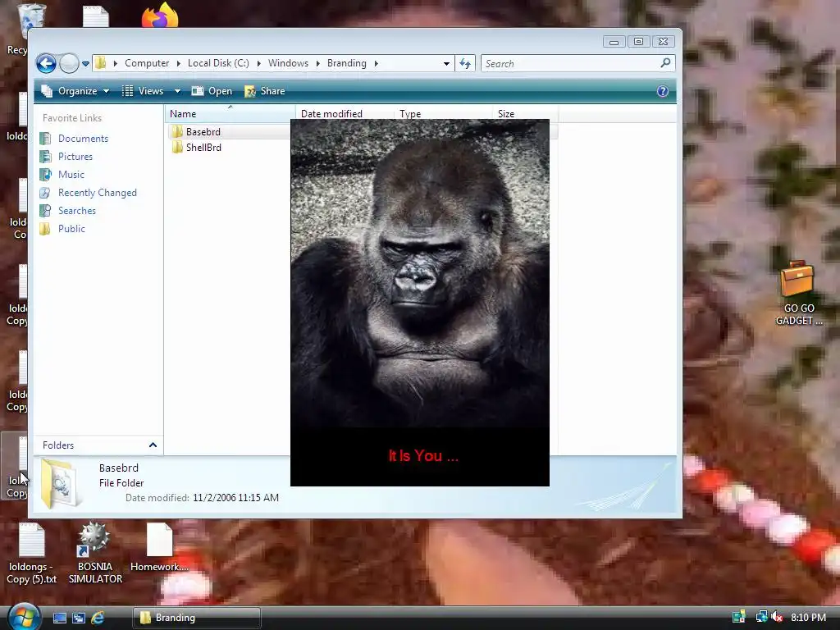Sort by the Name column header
Screen dimensions: 840x630
[x=230, y=113]
